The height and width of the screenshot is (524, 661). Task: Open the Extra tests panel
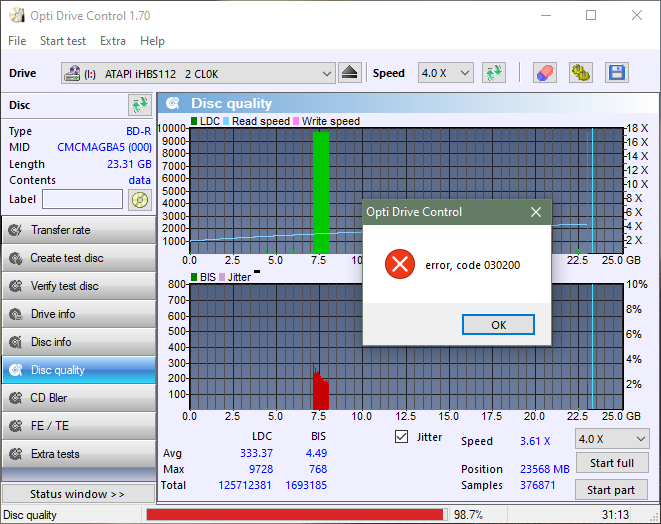click(x=79, y=454)
